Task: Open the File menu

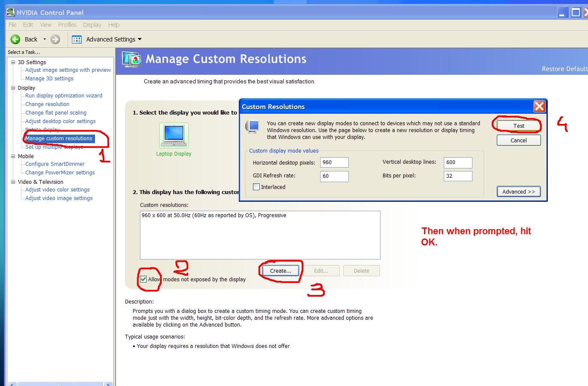Action: pos(12,25)
